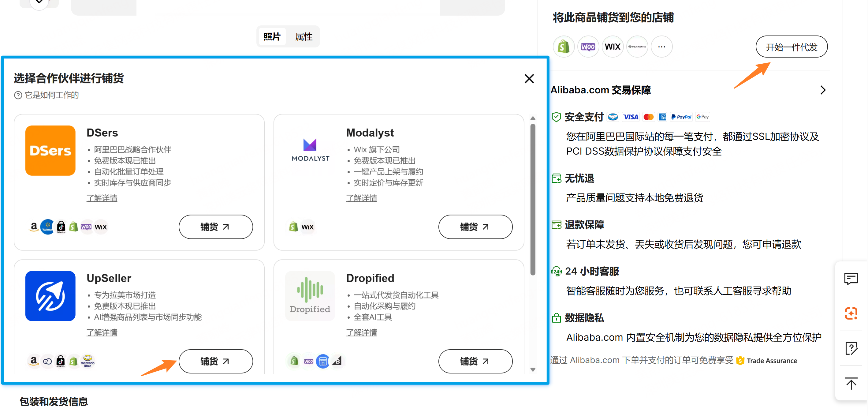Click the WooCommerce platform icon
Viewport: 868px width, 416px height.
coord(588,47)
